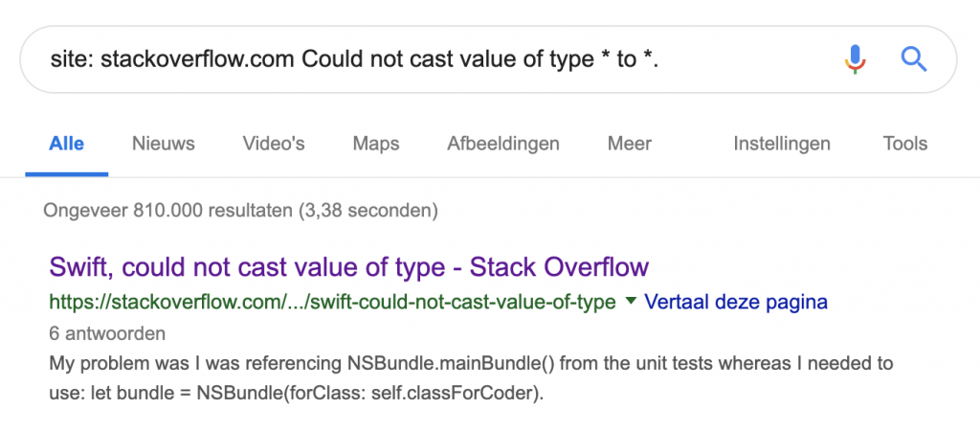Image resolution: width=980 pixels, height=432 pixels.
Task: Click the green stackoverflow.com result URL
Action: (x=331, y=303)
